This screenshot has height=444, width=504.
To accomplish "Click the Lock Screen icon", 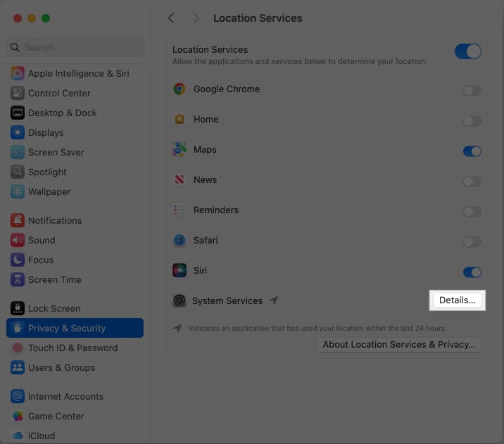I will pos(18,308).
